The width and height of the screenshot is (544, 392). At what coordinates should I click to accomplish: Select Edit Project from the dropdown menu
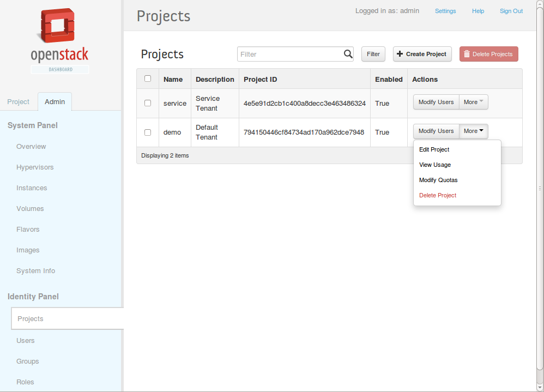pos(434,149)
